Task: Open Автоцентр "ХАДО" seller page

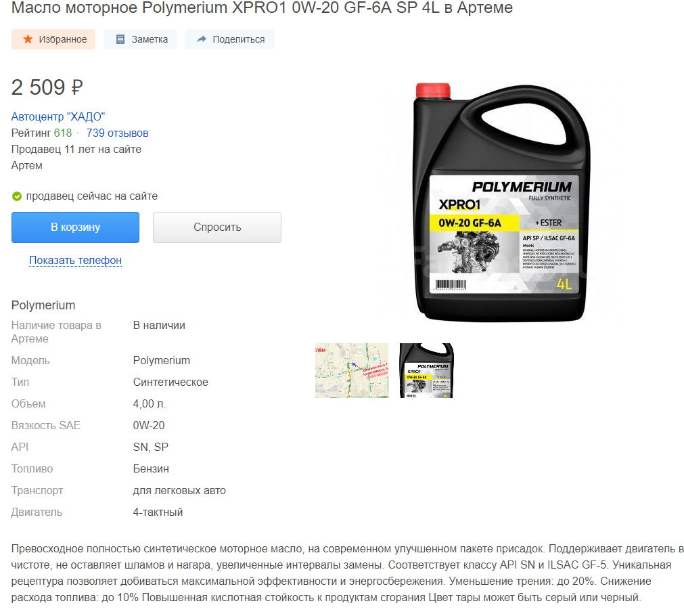Action: tap(58, 116)
